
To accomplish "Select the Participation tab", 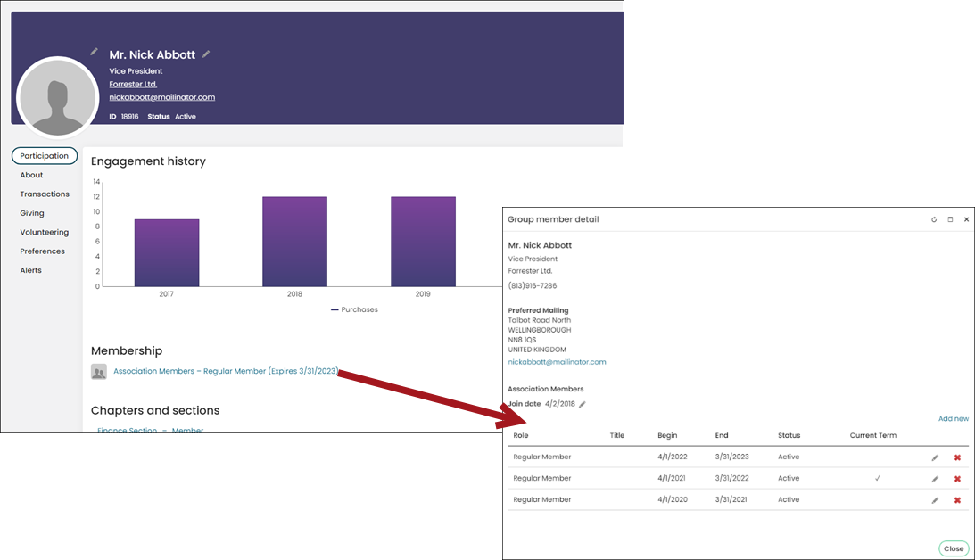I will pyautogui.click(x=44, y=155).
